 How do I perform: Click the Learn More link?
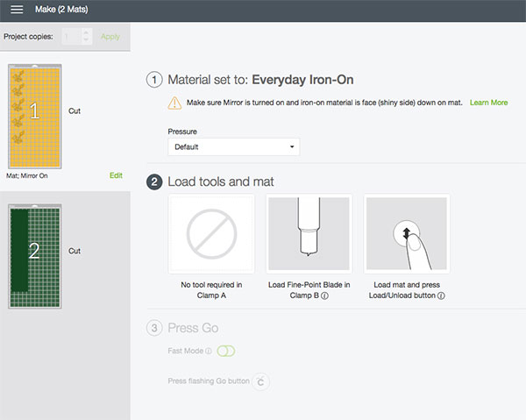(x=488, y=103)
